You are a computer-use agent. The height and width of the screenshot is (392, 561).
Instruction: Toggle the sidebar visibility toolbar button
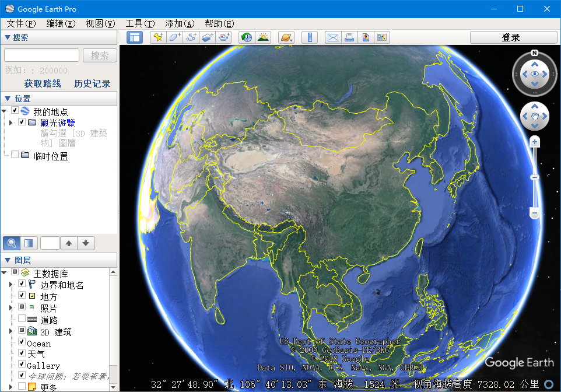(x=135, y=37)
